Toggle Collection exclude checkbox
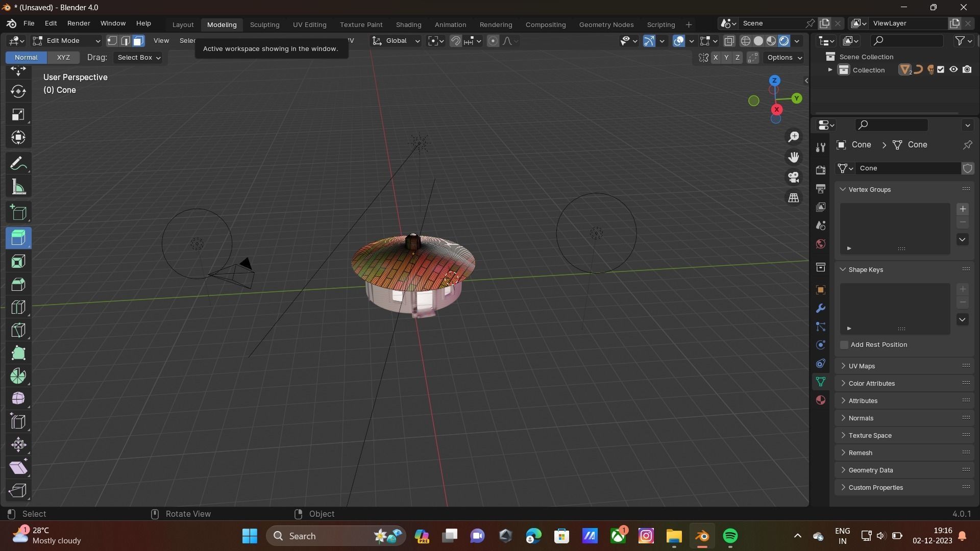980x551 pixels. pyautogui.click(x=941, y=69)
